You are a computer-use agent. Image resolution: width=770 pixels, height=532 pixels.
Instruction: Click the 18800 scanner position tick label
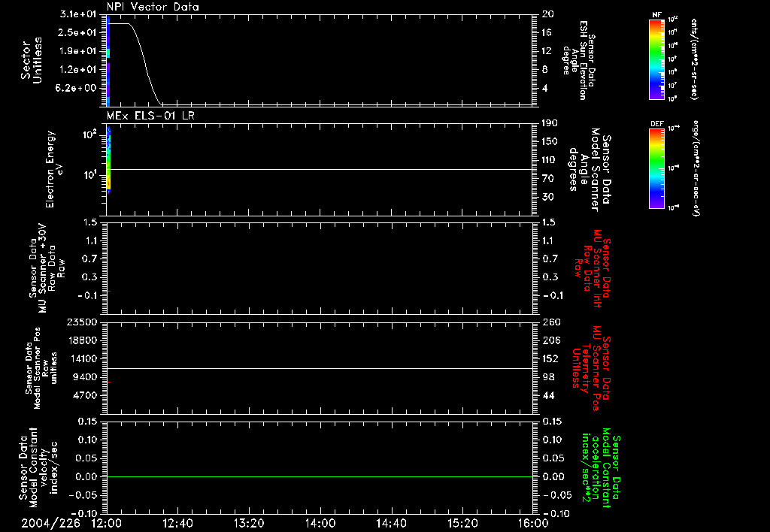[x=82, y=340]
